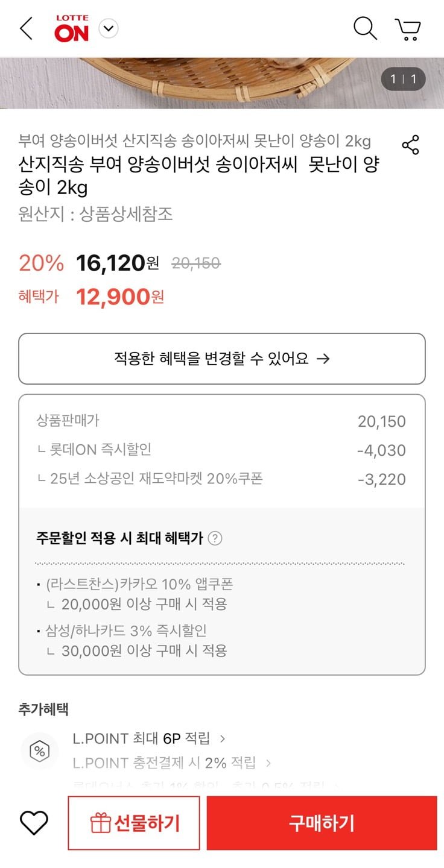Toggle the wishlist heart icon
Viewport: 444px width, 868px height.
click(x=34, y=823)
